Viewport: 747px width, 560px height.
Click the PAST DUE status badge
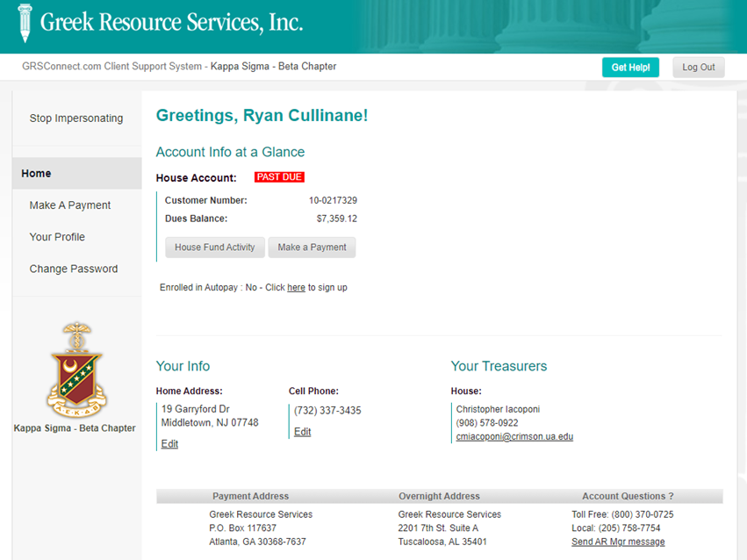pyautogui.click(x=279, y=177)
